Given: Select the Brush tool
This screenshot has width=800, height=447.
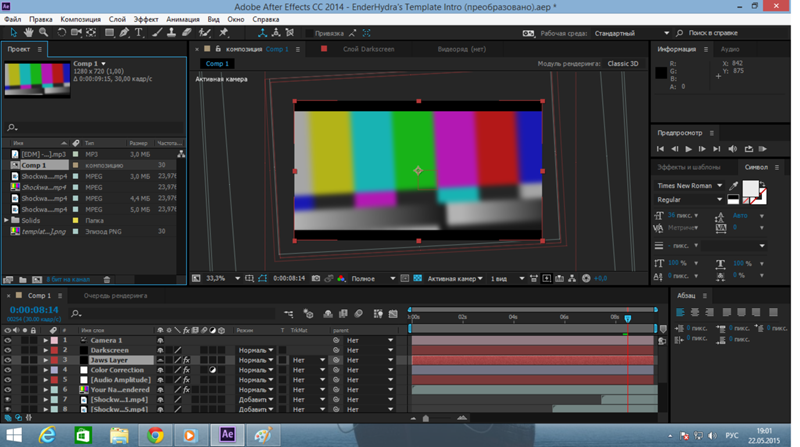Looking at the screenshot, I should (157, 33).
